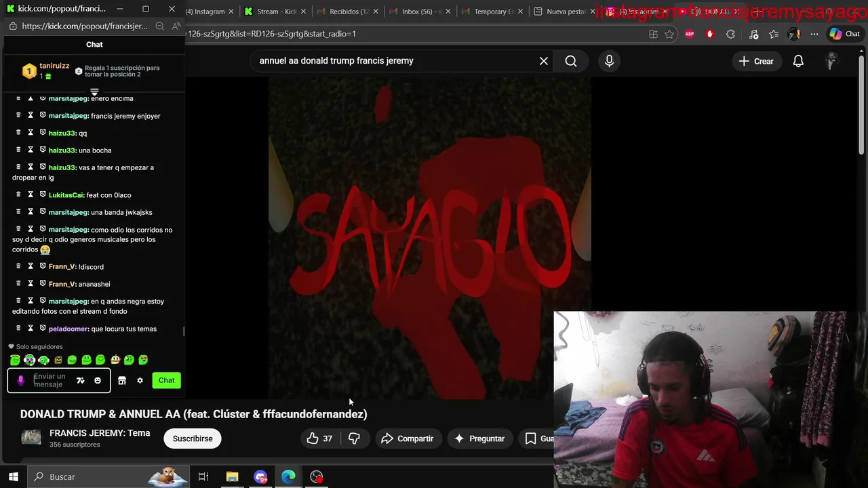Open YouTube notifications bell
The width and height of the screenshot is (868, 488).
pyautogui.click(x=798, y=61)
